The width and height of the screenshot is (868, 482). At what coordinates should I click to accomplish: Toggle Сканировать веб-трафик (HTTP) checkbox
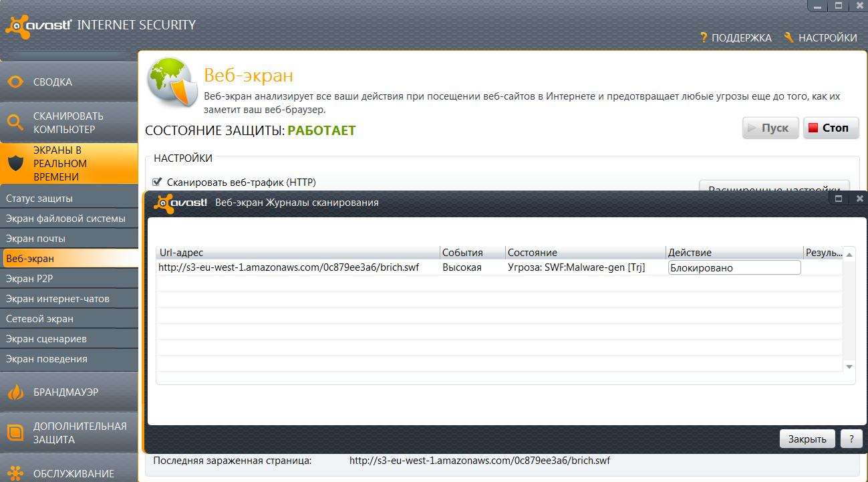158,182
